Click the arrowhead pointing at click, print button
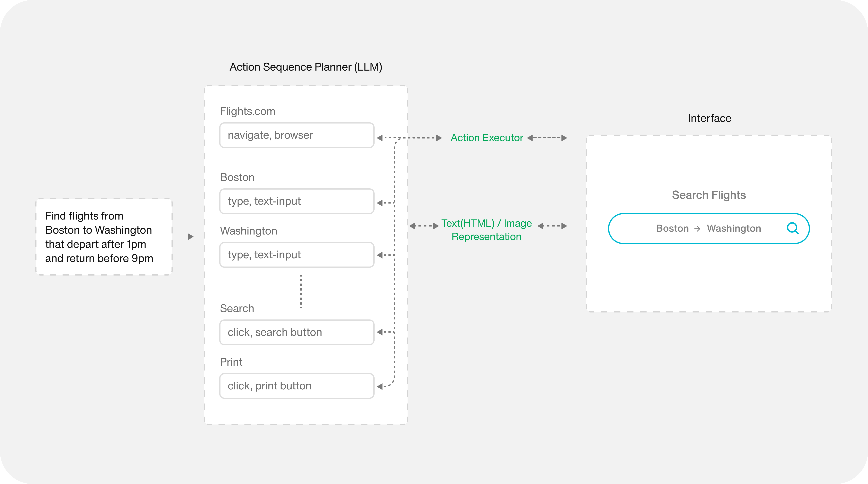 [380, 387]
